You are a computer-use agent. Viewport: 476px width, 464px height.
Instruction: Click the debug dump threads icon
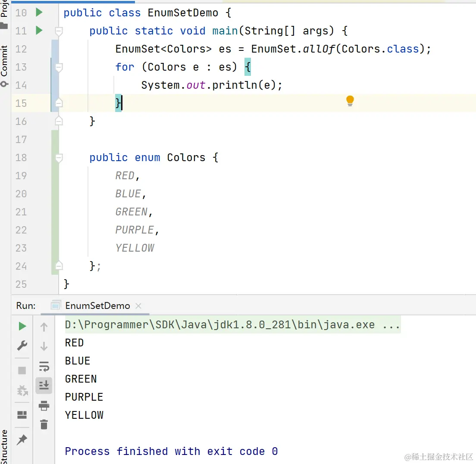(22, 390)
